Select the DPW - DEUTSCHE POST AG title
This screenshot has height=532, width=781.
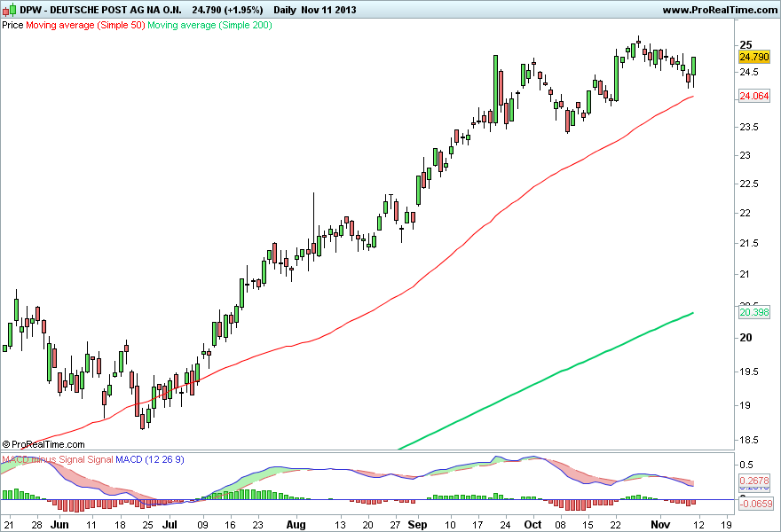(100, 10)
